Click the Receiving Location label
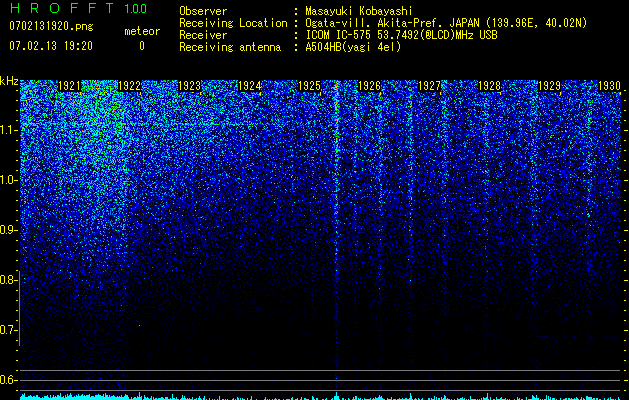The width and height of the screenshot is (629, 400). click(x=233, y=23)
